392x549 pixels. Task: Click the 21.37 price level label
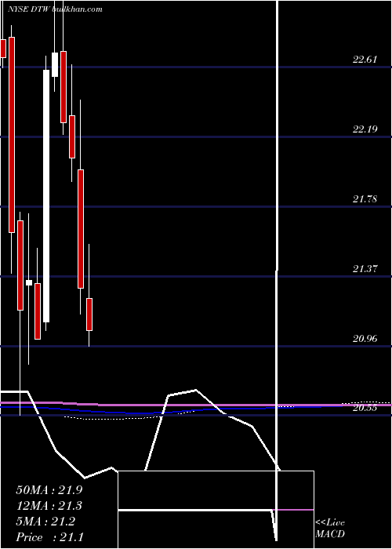point(365,269)
